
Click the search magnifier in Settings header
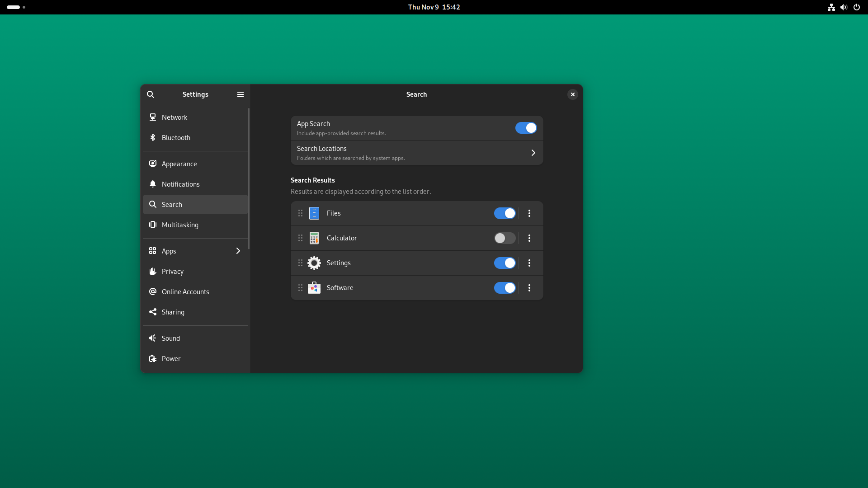pyautogui.click(x=151, y=94)
